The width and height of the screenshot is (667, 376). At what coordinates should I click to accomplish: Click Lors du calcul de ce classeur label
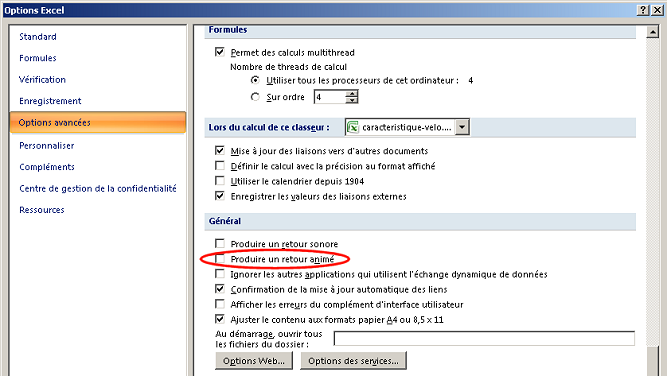click(x=269, y=127)
